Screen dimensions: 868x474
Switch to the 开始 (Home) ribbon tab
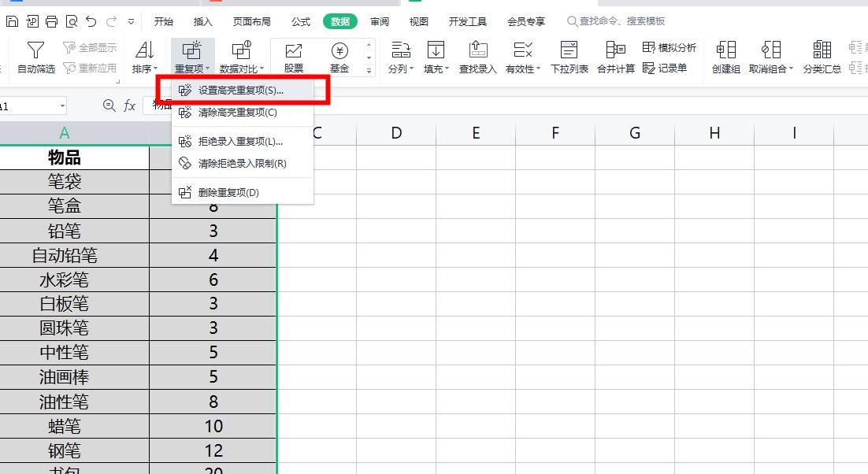coord(164,21)
